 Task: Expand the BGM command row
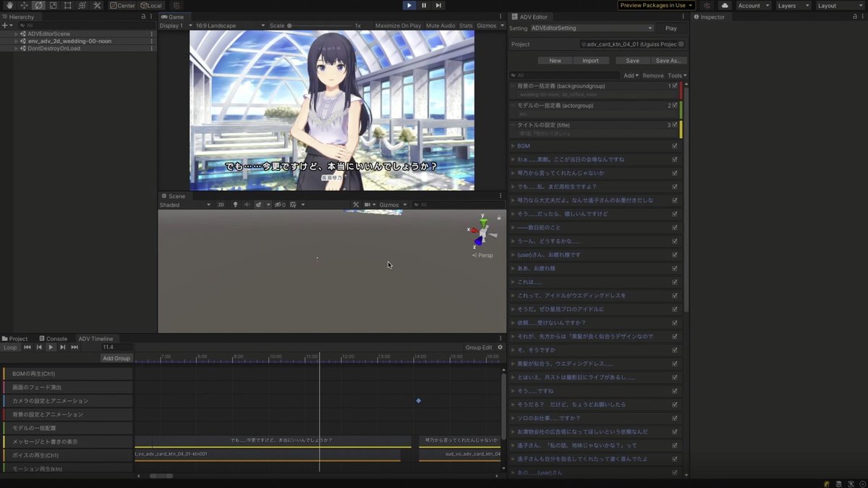(513, 146)
